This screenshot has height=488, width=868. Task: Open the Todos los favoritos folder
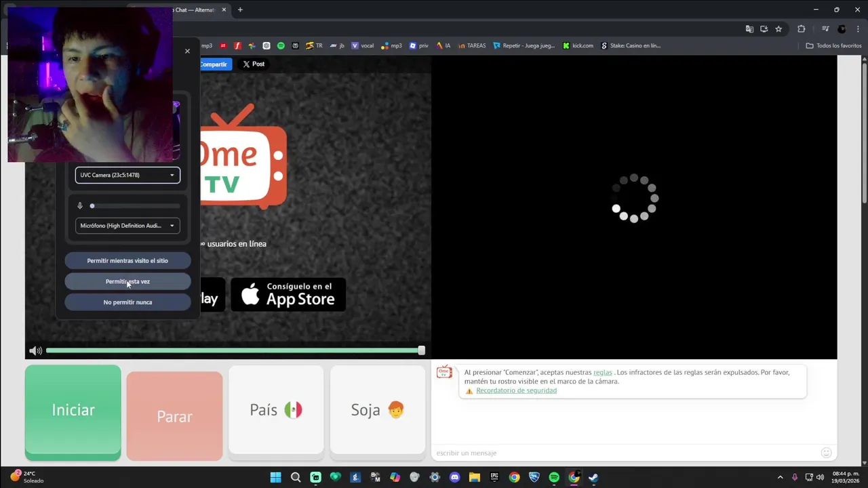pyautogui.click(x=833, y=45)
